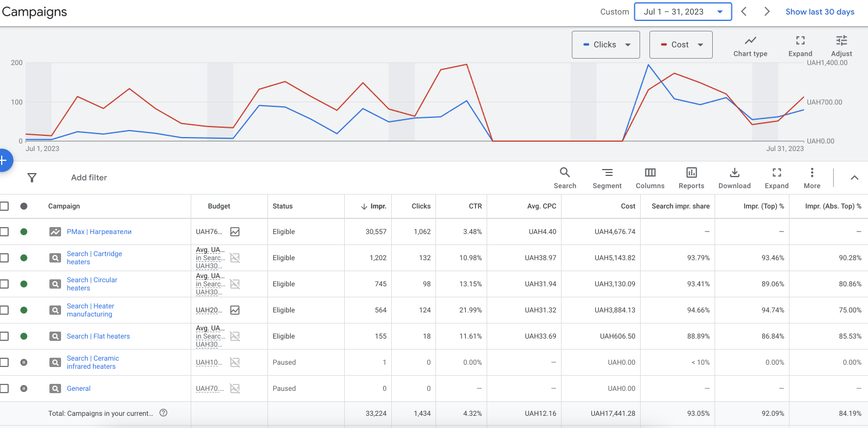Click the Reports icon
Image resolution: width=868 pixels, height=428 pixels.
click(x=691, y=173)
